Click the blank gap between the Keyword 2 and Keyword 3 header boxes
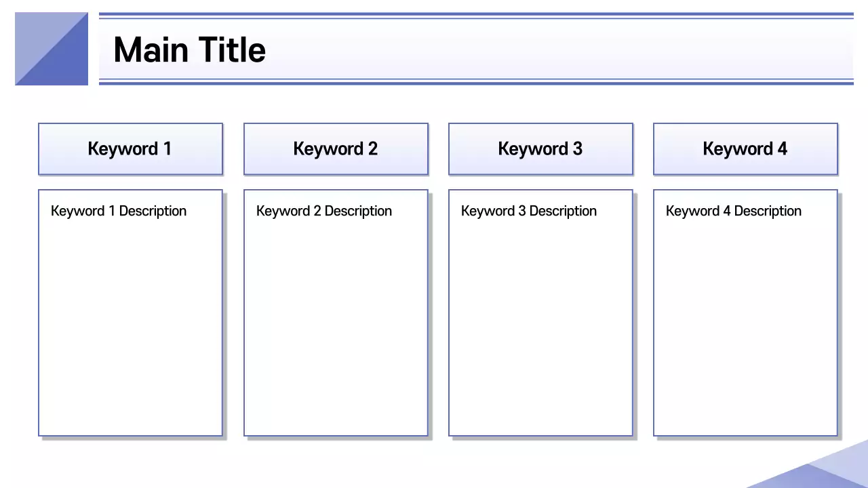Image resolution: width=868 pixels, height=488 pixels. coord(438,149)
